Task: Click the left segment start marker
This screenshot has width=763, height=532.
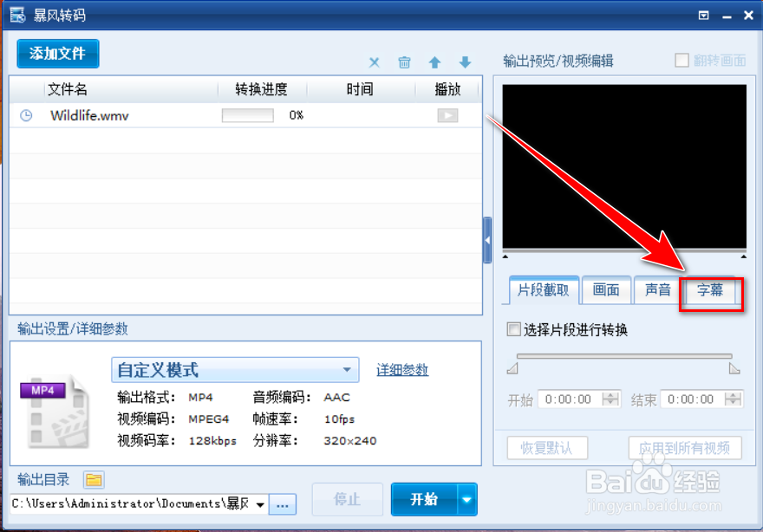Action: [512, 369]
